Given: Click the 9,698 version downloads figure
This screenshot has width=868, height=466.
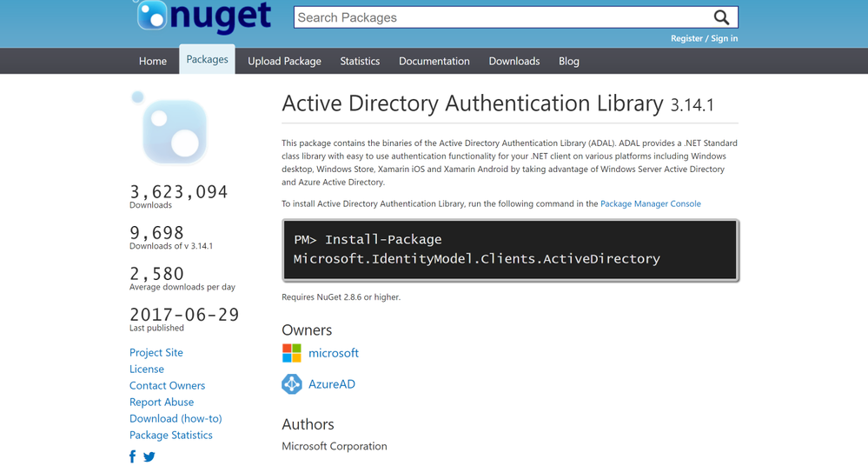Looking at the screenshot, I should 156,233.
